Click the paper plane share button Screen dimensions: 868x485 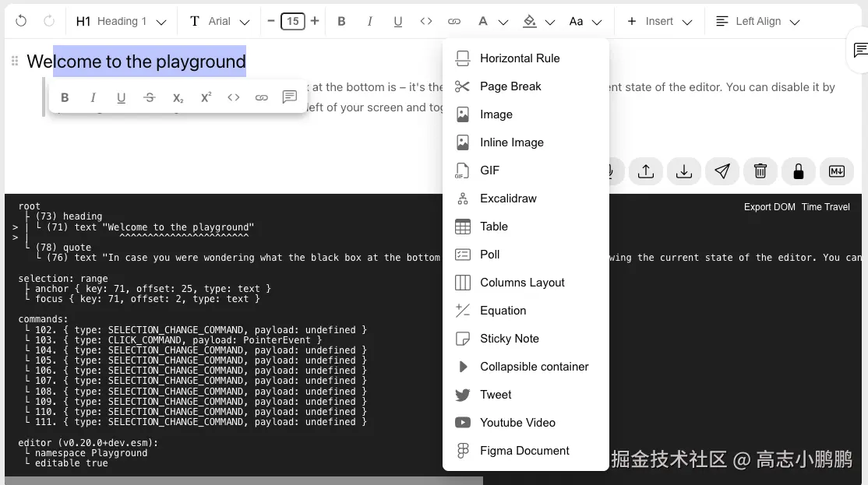(x=722, y=171)
